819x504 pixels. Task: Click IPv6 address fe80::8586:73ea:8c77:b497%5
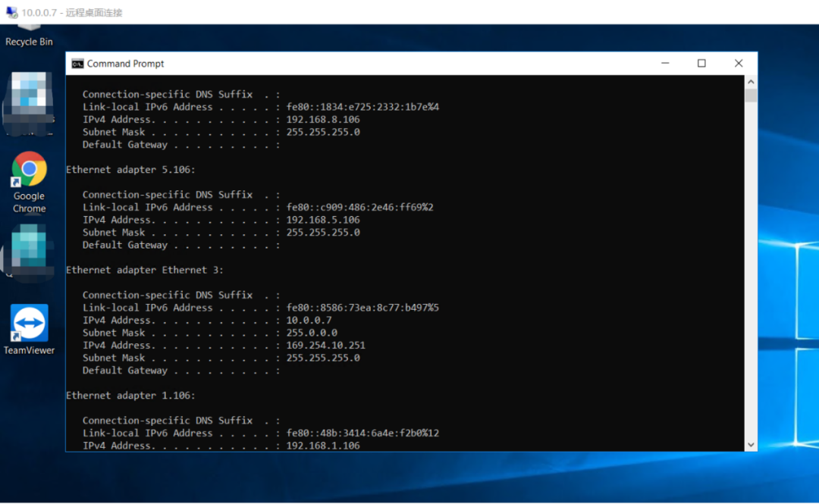pos(362,308)
